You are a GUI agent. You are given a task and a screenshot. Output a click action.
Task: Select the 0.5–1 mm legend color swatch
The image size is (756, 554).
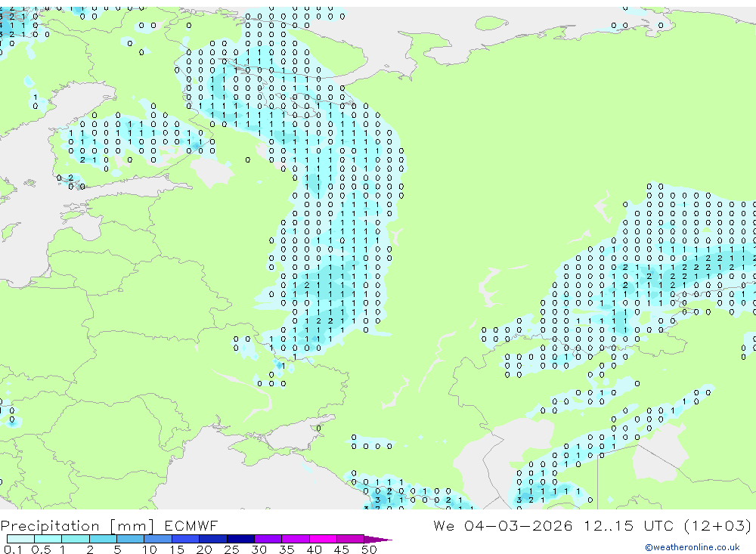point(48,539)
